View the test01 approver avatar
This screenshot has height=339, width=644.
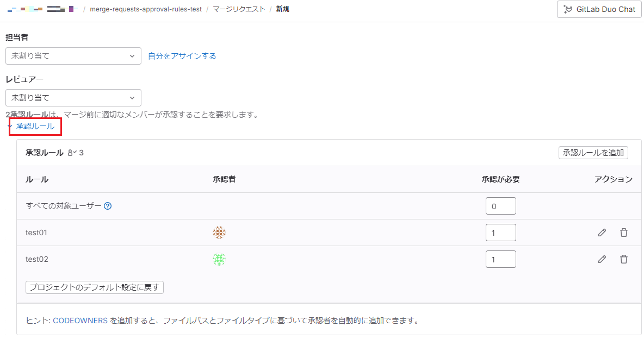click(219, 232)
